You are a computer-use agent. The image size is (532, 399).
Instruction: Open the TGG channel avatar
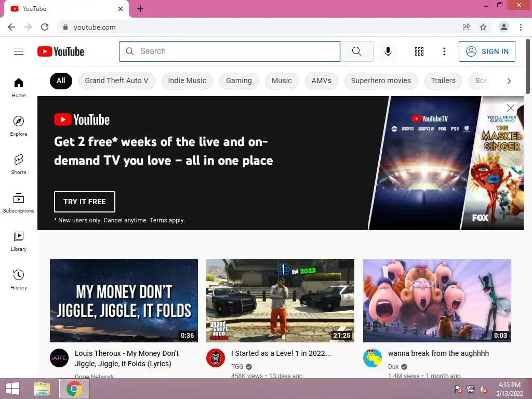pyautogui.click(x=216, y=358)
